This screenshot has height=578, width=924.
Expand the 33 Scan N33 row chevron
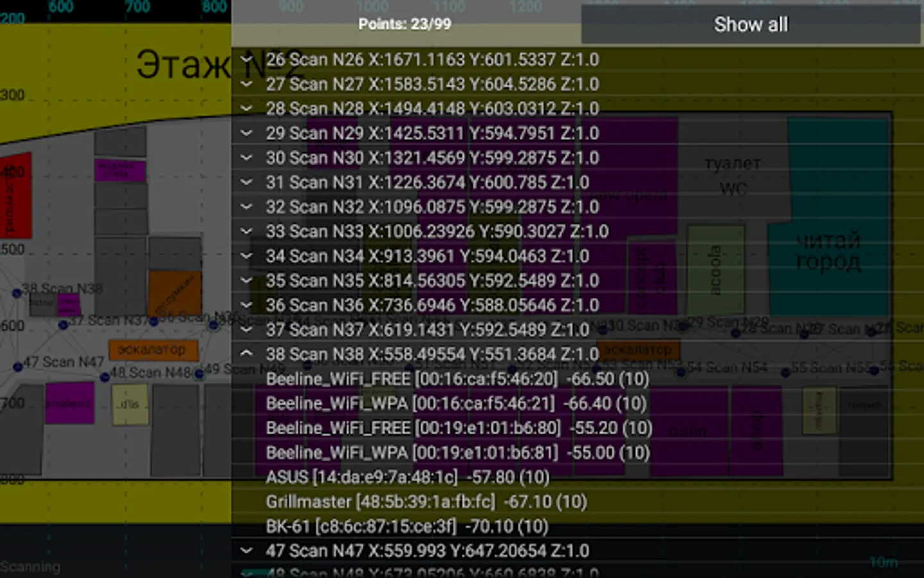tap(246, 231)
